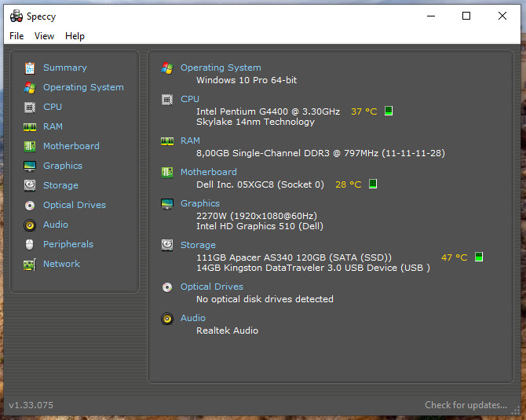Click the Network card icon in sidebar

pyautogui.click(x=30, y=265)
